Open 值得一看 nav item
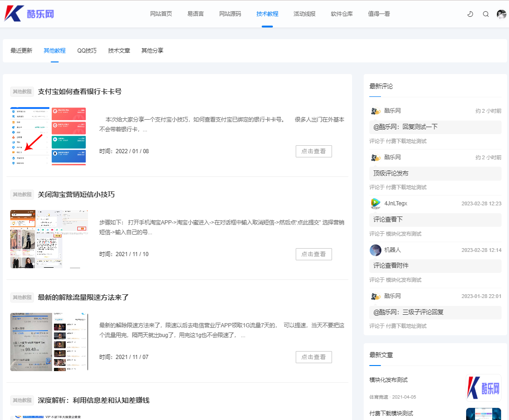 point(379,14)
